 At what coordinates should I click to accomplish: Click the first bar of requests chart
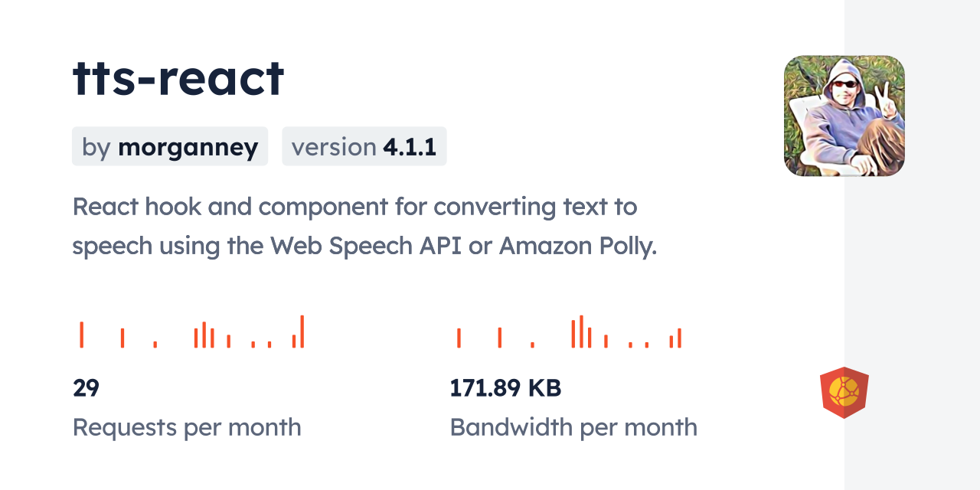(81, 335)
